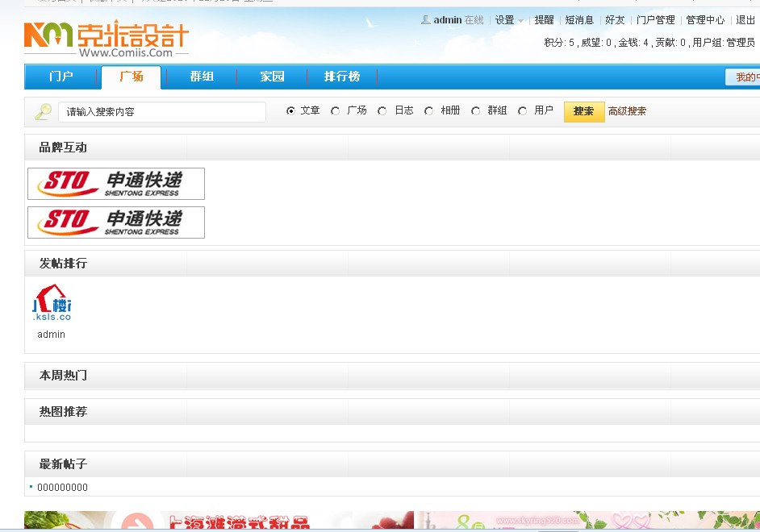Open the 好友 friends link
760x532 pixels.
[615, 20]
